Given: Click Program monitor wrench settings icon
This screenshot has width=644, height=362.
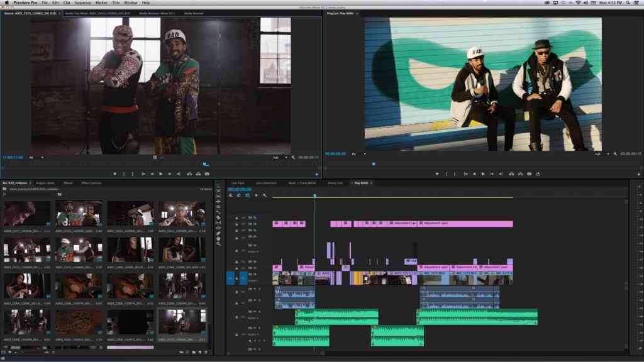Looking at the screenshot, I should [x=616, y=154].
